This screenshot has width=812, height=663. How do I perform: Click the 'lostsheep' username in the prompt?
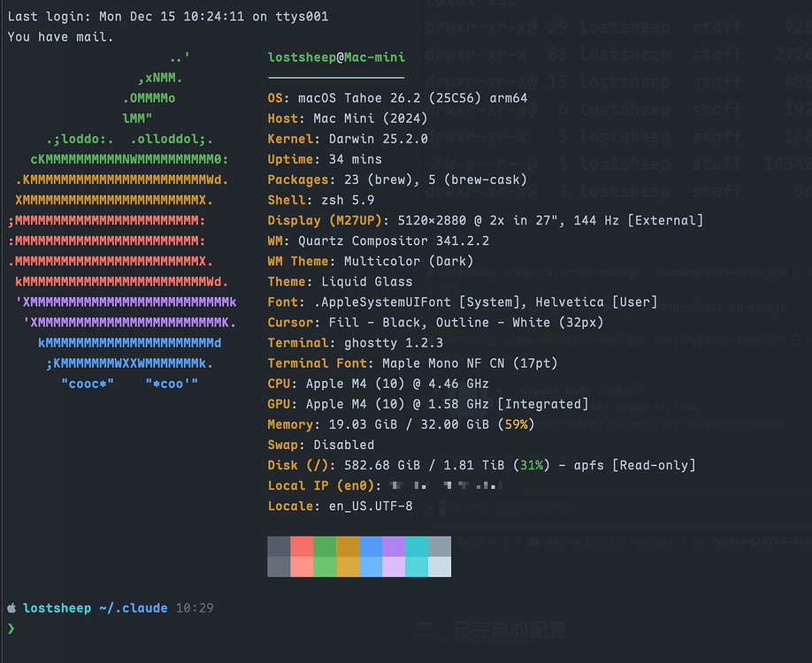coord(57,608)
